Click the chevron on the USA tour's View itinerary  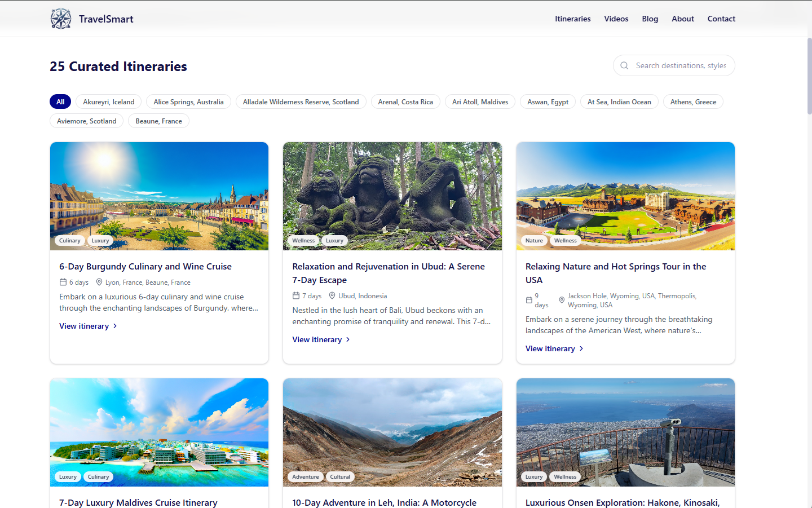coord(581,348)
